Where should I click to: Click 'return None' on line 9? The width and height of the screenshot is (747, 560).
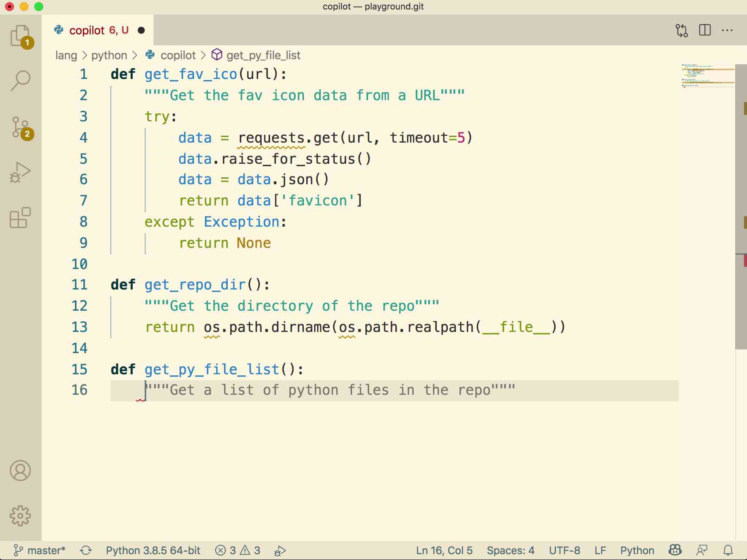point(225,243)
